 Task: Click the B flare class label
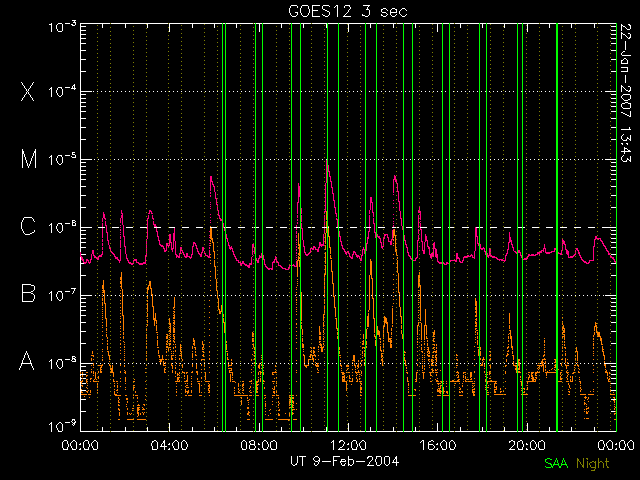tap(28, 293)
